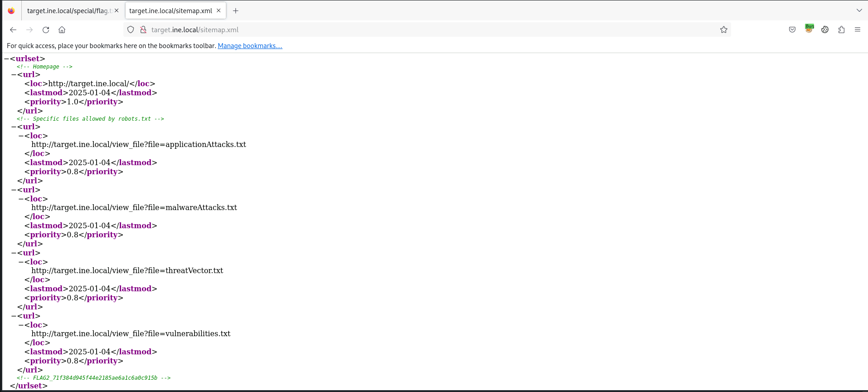View the insecure connection lock icon
The image size is (868, 392).
tap(143, 29)
